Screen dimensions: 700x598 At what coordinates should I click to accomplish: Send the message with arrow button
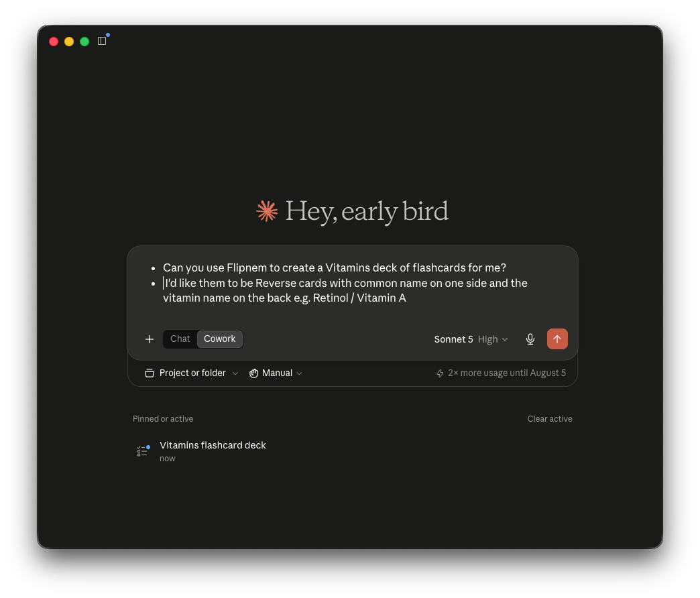pos(557,339)
